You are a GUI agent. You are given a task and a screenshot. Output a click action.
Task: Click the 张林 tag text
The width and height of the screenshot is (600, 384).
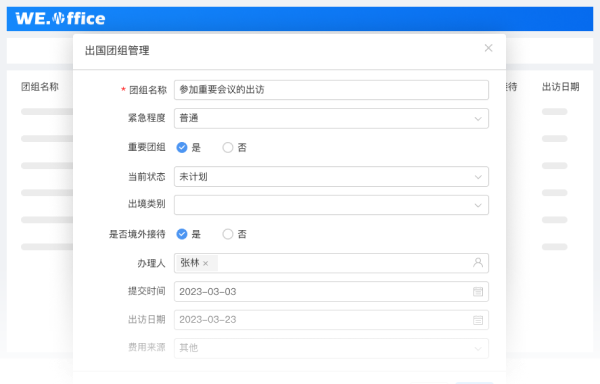(190, 263)
